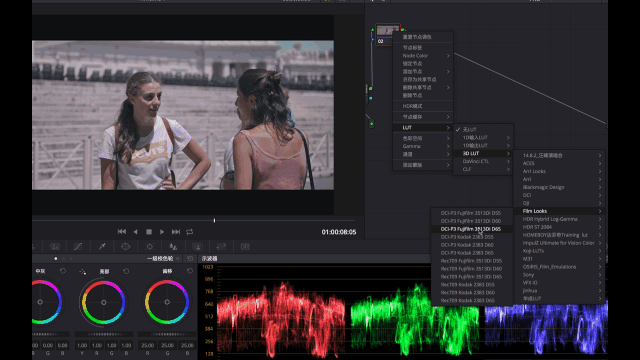Expand the CLF submenu
640x360 pixels.
[483, 169]
